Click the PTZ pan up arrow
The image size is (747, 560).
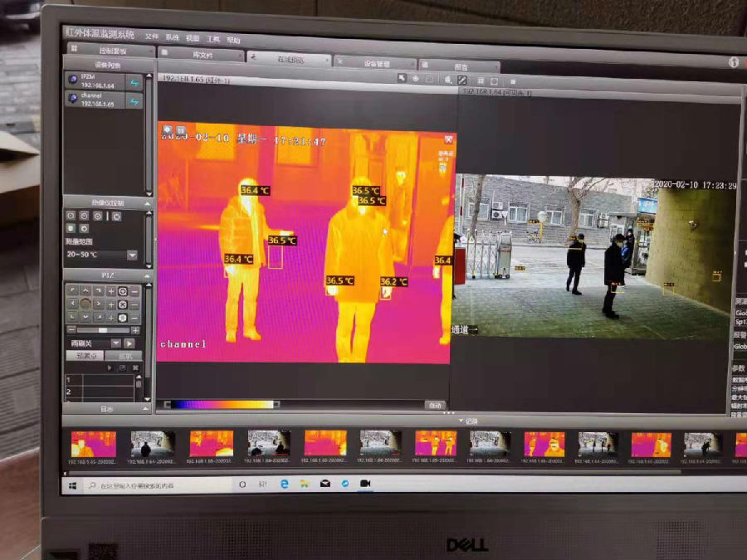tap(85, 291)
